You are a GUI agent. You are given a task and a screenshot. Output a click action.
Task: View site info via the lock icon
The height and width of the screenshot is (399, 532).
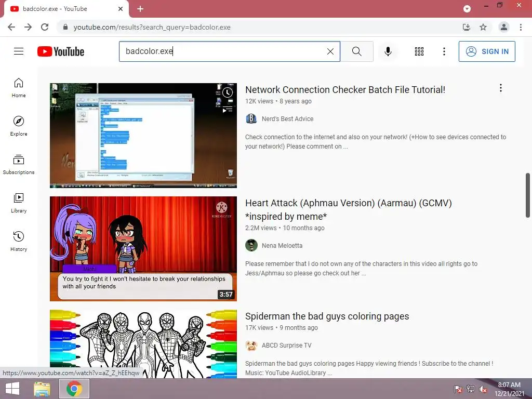point(65,27)
